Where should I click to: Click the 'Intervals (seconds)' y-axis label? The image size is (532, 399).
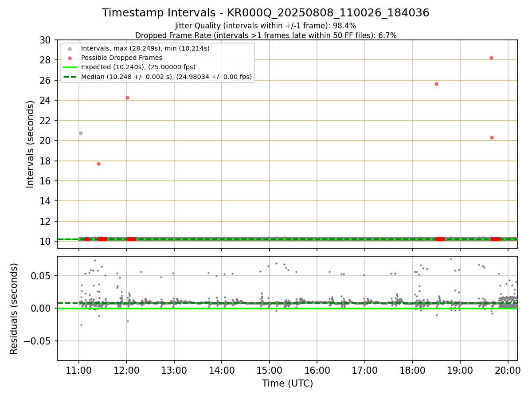point(30,144)
